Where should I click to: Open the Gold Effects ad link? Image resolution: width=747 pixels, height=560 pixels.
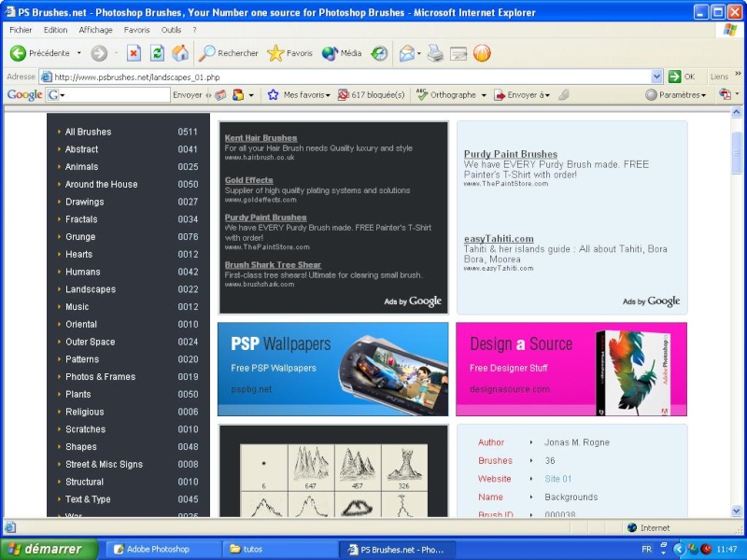point(249,180)
